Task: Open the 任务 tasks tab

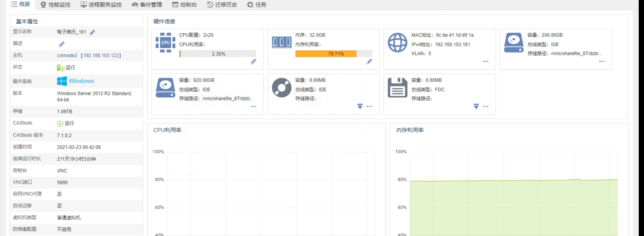Action: coord(257,5)
